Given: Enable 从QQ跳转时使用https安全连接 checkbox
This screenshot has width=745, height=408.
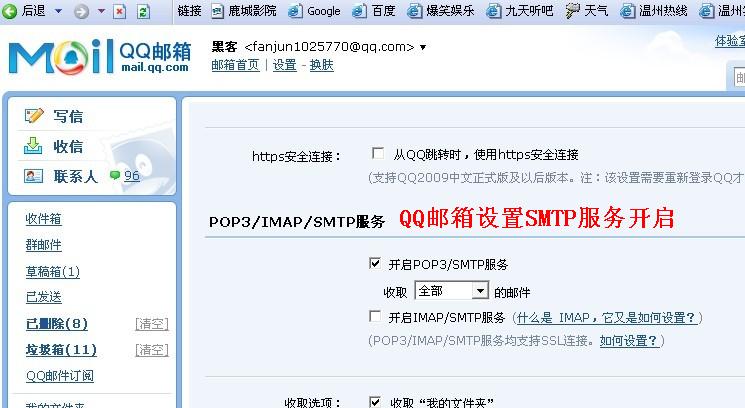Looking at the screenshot, I should [x=378, y=153].
